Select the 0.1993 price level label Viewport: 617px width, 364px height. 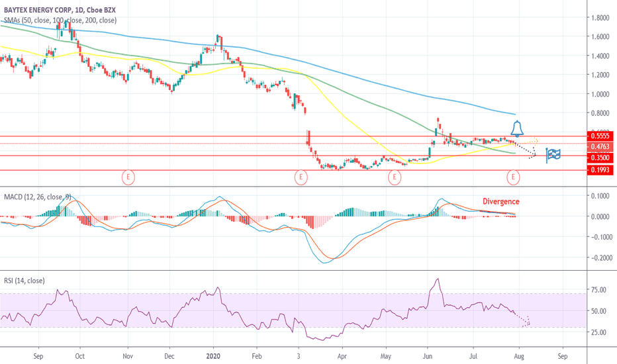pyautogui.click(x=600, y=170)
